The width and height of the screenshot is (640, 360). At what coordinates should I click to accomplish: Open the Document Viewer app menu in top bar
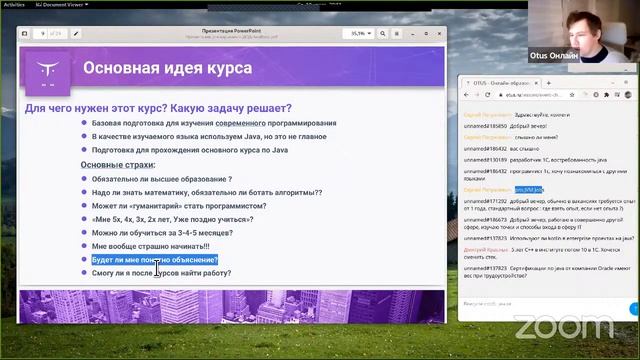tap(62, 4)
